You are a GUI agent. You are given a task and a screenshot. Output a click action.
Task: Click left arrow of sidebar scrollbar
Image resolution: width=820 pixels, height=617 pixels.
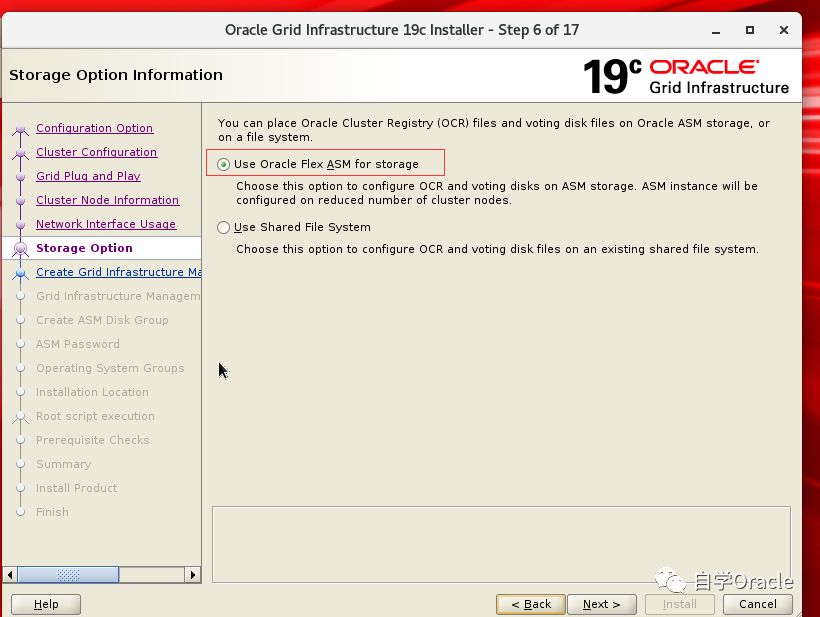coord(10,575)
